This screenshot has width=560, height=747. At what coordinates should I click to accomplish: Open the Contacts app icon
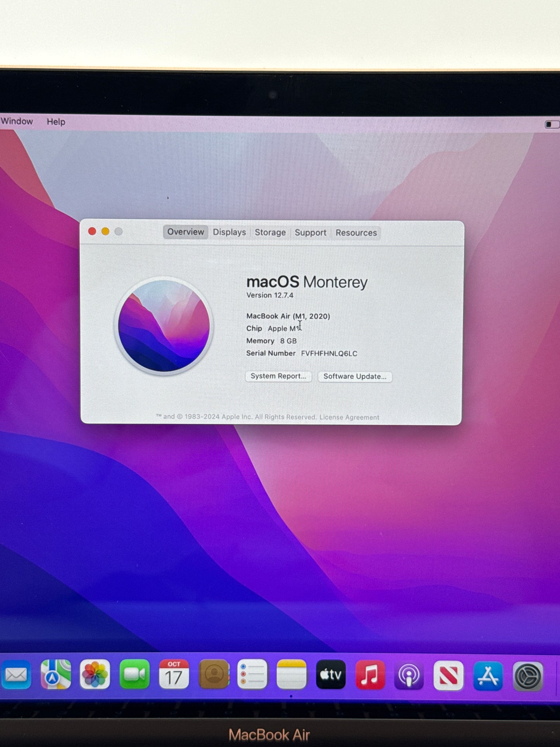pos(214,675)
